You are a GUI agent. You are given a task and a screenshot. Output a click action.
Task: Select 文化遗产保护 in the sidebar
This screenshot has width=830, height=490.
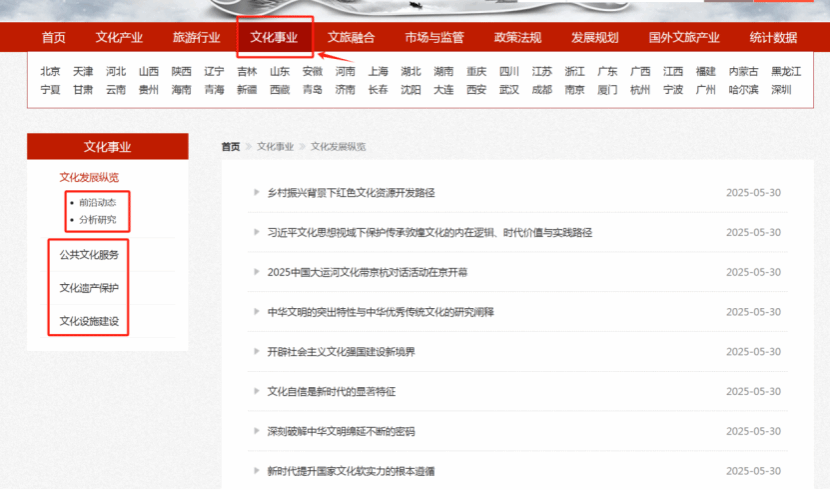(89, 289)
